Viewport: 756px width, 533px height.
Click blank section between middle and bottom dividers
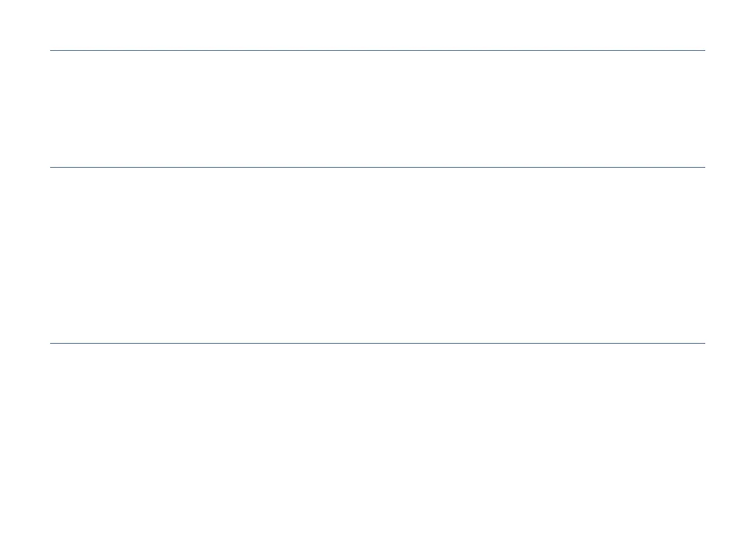[x=378, y=255]
